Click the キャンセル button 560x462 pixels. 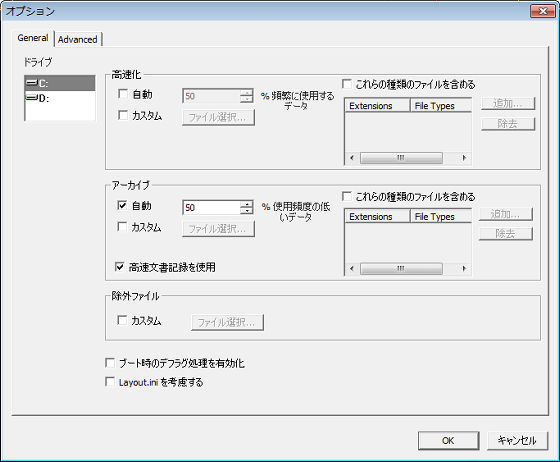pyautogui.click(x=517, y=441)
